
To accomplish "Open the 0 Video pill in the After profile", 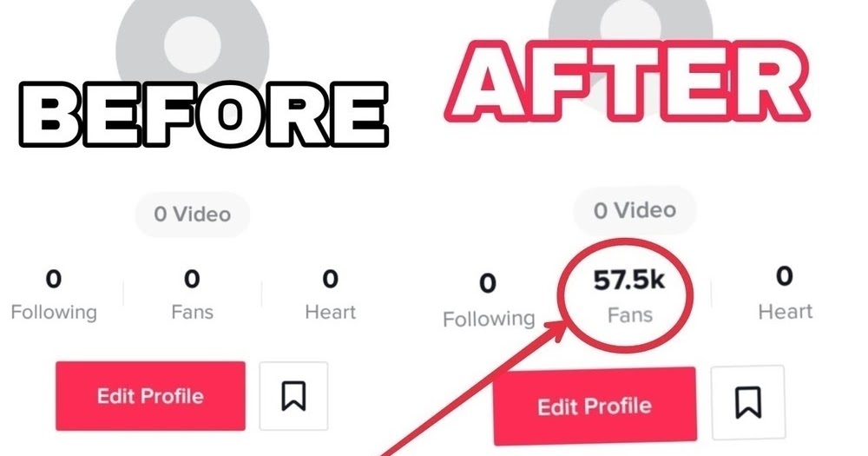I will (x=635, y=210).
